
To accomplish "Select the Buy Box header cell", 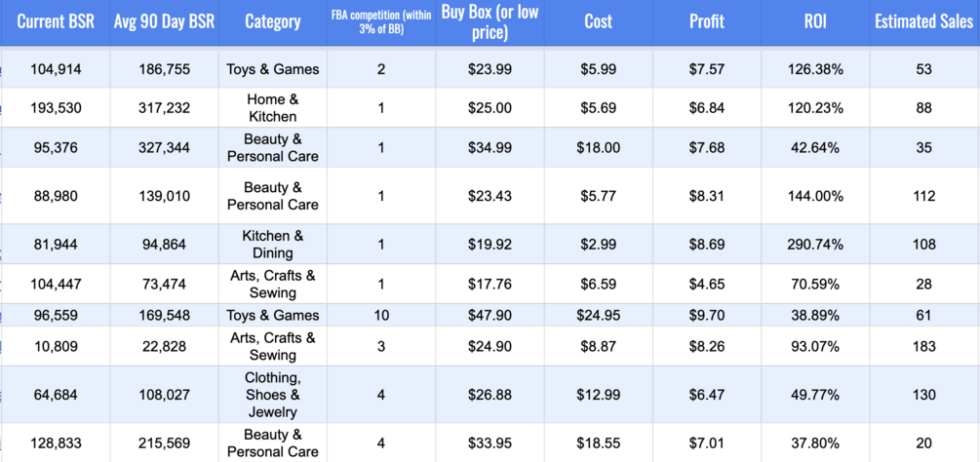I will [490, 21].
